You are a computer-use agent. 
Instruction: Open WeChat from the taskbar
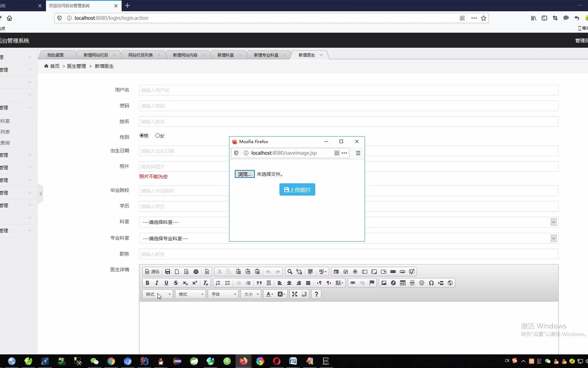(x=94, y=361)
